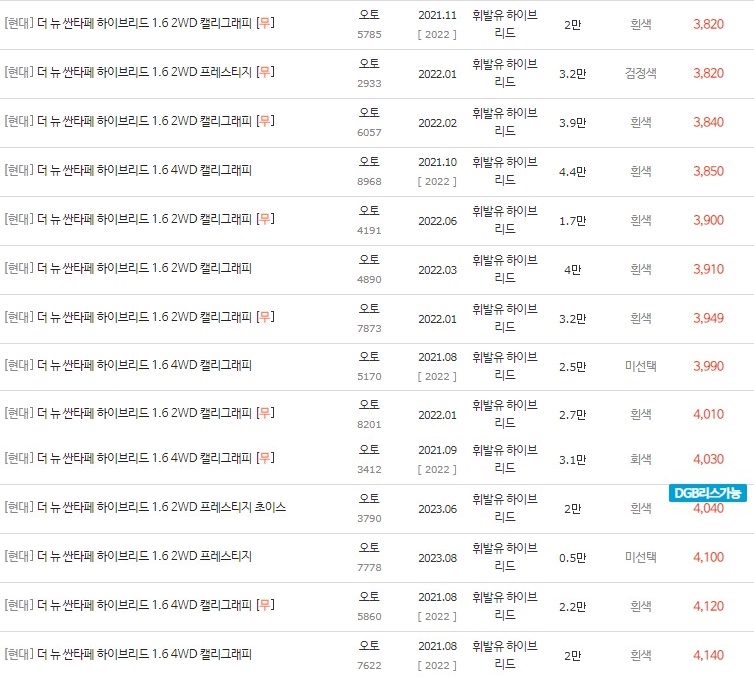Click the price 4,120
Viewport: 754px width, 680px height.
click(x=708, y=606)
